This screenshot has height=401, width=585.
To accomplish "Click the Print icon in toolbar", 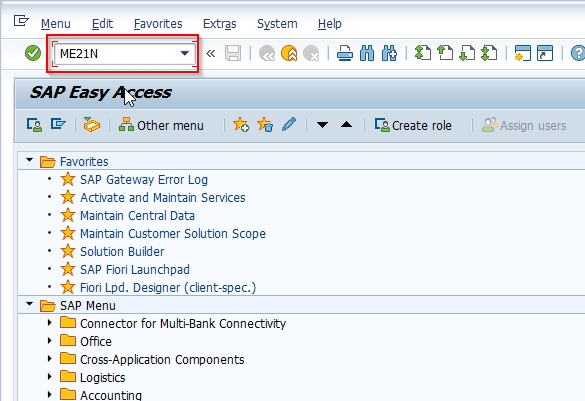I will click(x=345, y=53).
